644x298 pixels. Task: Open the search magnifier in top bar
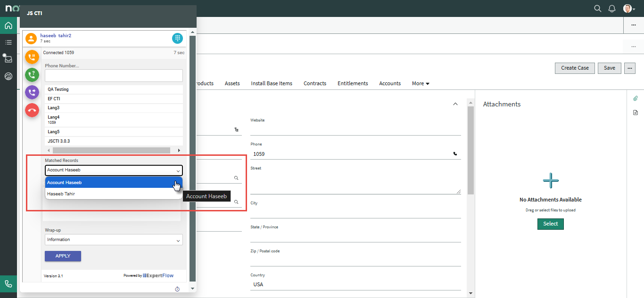[597, 8]
